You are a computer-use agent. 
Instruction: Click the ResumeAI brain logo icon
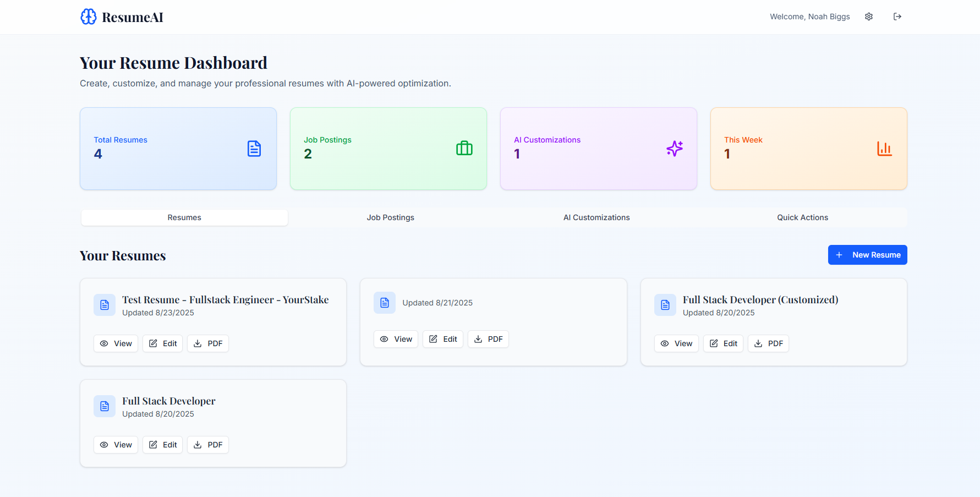tap(88, 17)
